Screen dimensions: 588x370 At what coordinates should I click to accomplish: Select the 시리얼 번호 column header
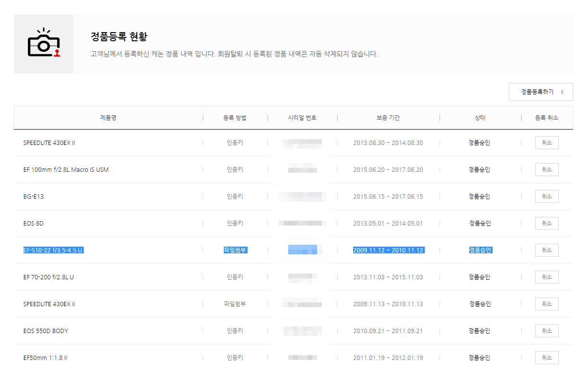(302, 118)
